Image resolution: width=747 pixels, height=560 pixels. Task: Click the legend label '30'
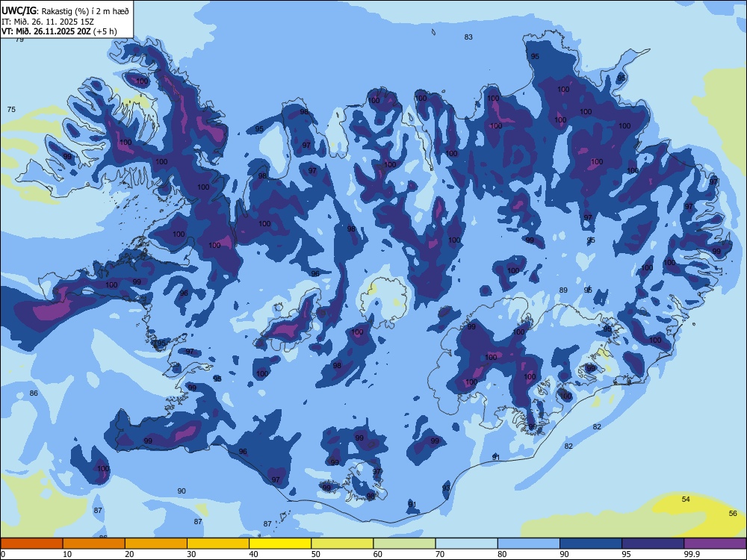(x=191, y=554)
